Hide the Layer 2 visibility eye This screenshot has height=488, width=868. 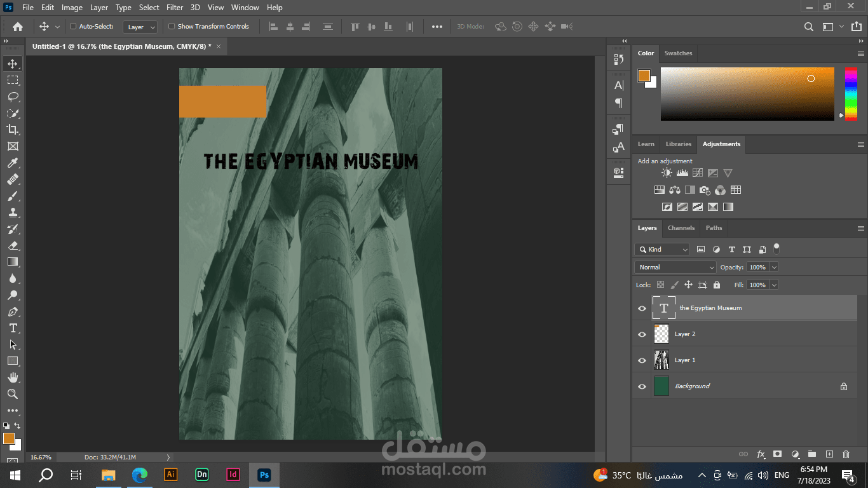click(x=642, y=334)
